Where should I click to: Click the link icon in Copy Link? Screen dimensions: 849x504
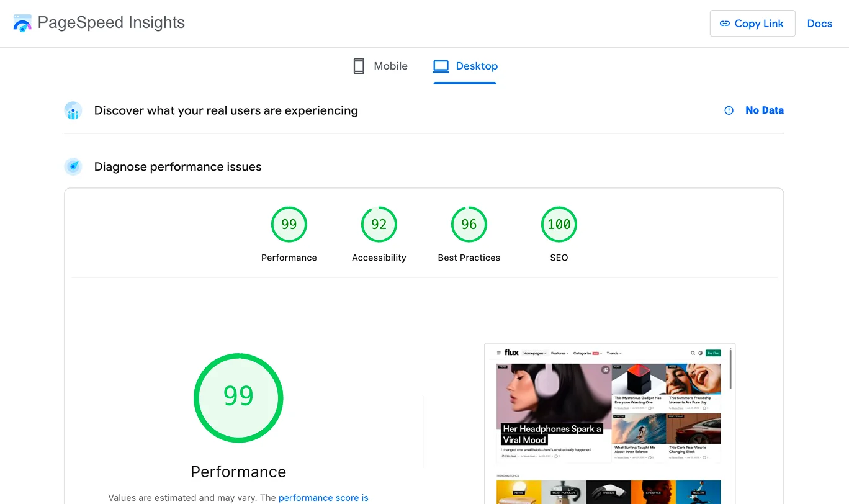(724, 24)
